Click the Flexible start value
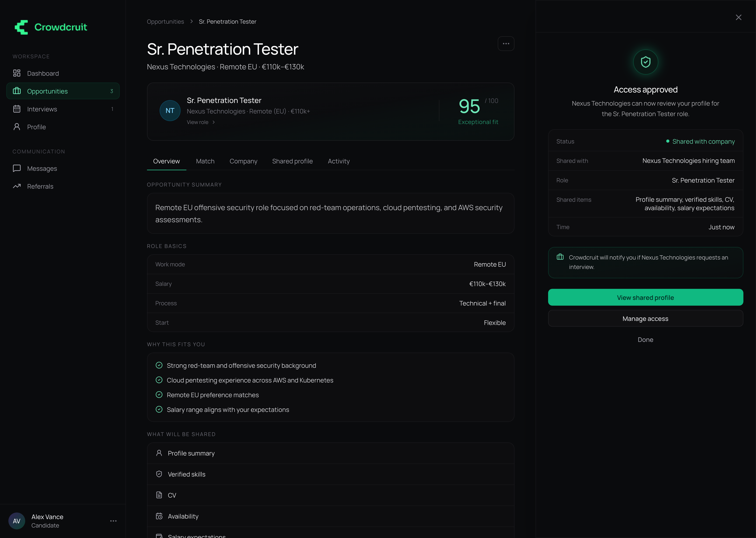Image resolution: width=756 pixels, height=538 pixels. point(495,323)
